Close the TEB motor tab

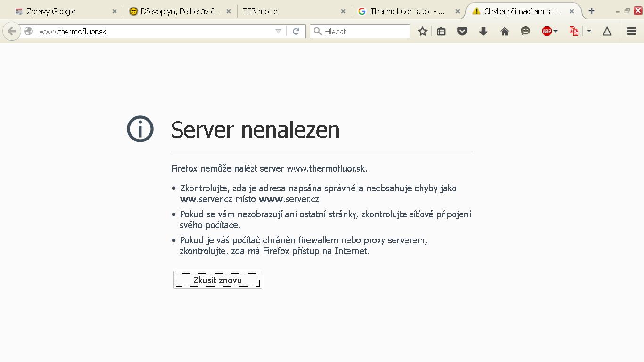(343, 11)
